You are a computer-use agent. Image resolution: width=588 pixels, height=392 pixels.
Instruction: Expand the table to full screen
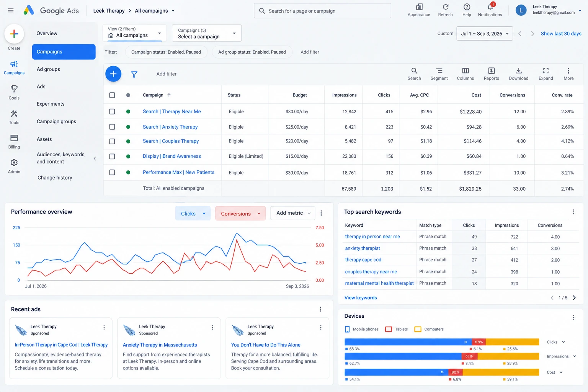[546, 74]
